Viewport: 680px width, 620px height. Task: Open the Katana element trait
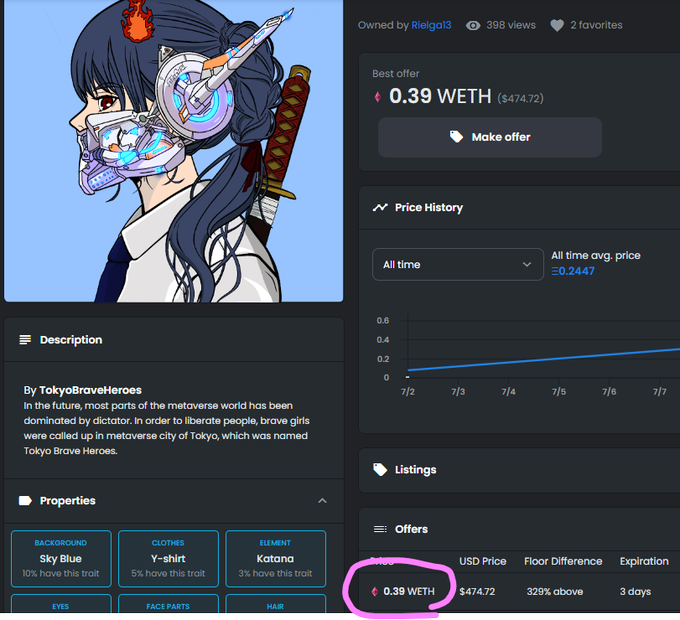275,558
